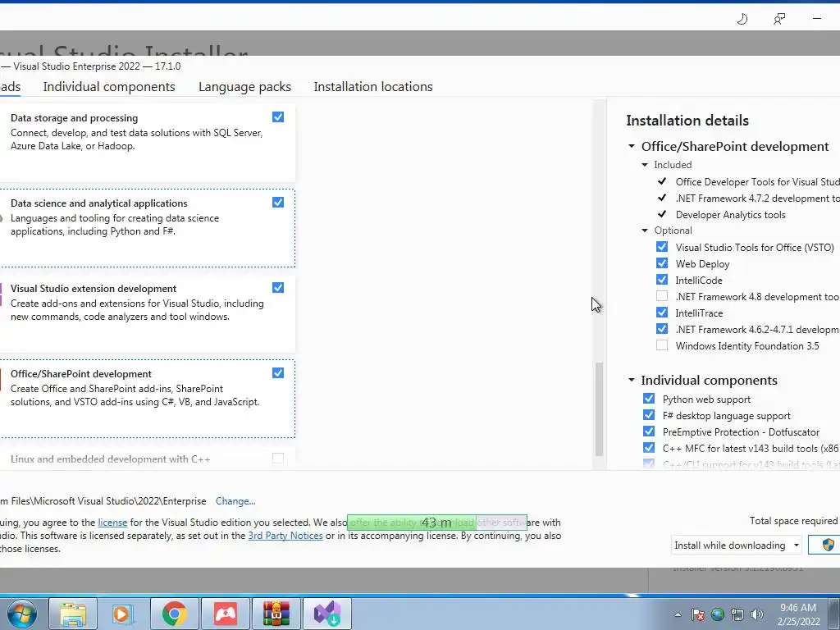Open volume speaker tray icon

point(757,614)
